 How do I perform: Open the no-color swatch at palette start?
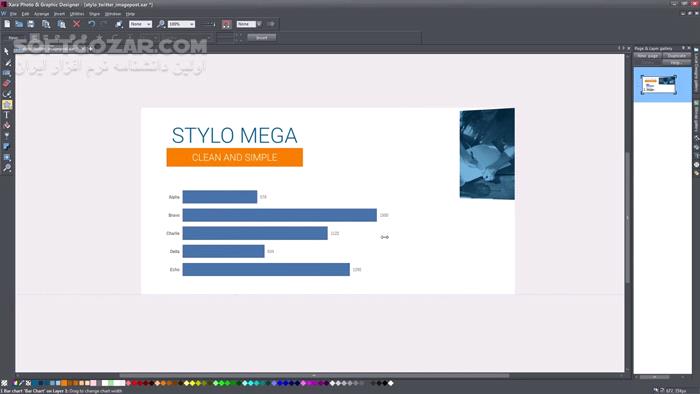click(4, 383)
